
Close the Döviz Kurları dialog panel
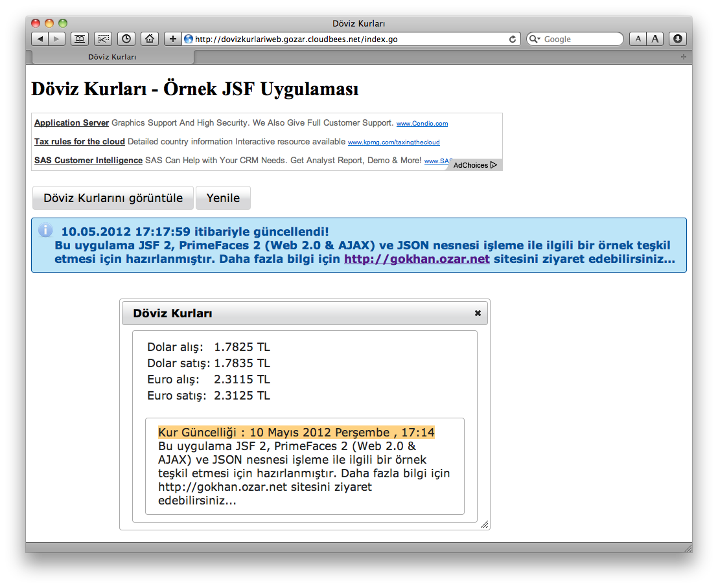pos(478,313)
